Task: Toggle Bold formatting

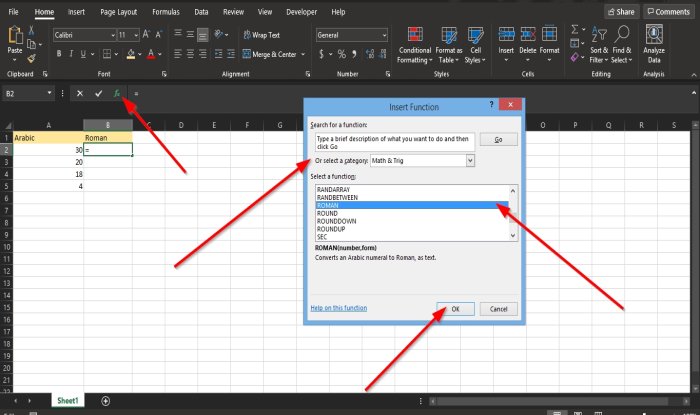Action: point(58,54)
